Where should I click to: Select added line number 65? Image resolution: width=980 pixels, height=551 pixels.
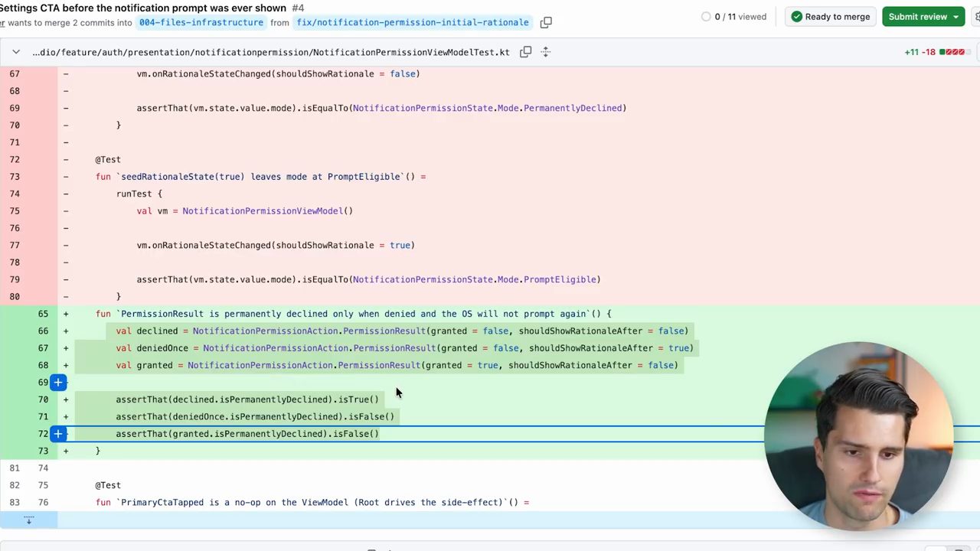tap(43, 314)
